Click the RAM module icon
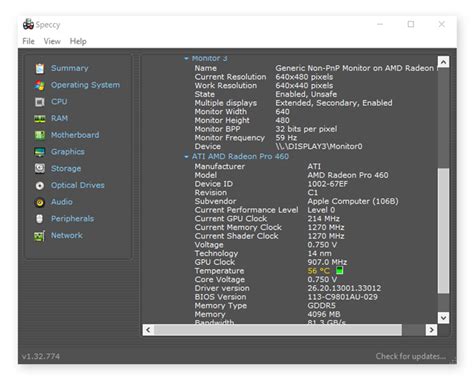The height and width of the screenshot is (382, 474). point(40,119)
